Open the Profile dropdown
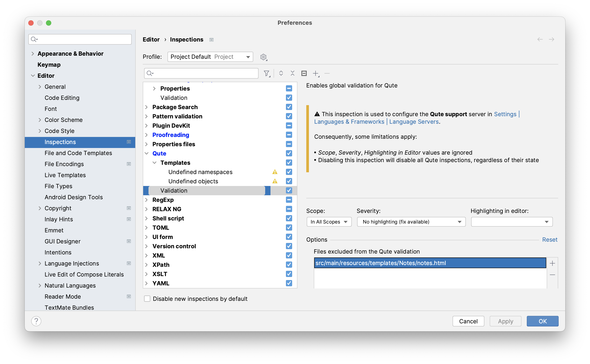 click(x=210, y=57)
